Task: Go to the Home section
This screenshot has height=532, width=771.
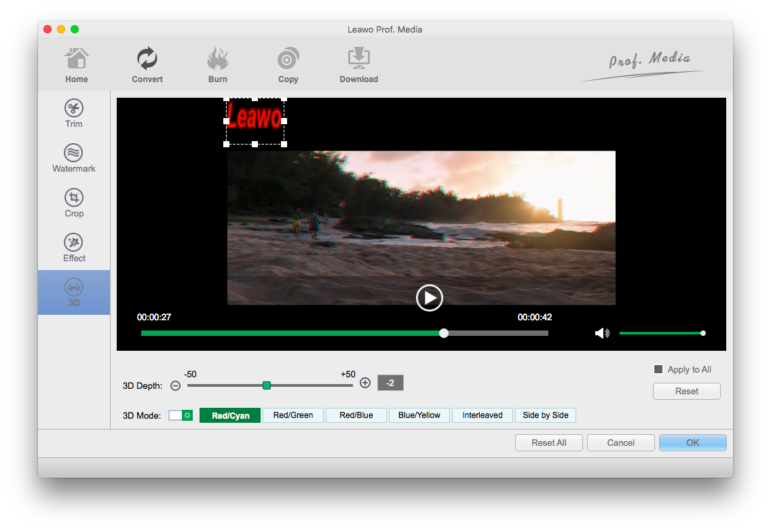Action: click(77, 65)
